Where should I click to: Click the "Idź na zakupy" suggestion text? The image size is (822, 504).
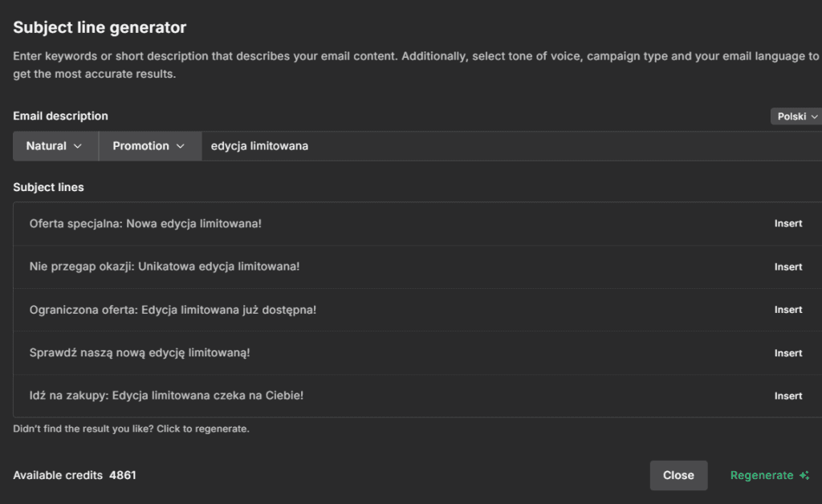(x=166, y=396)
